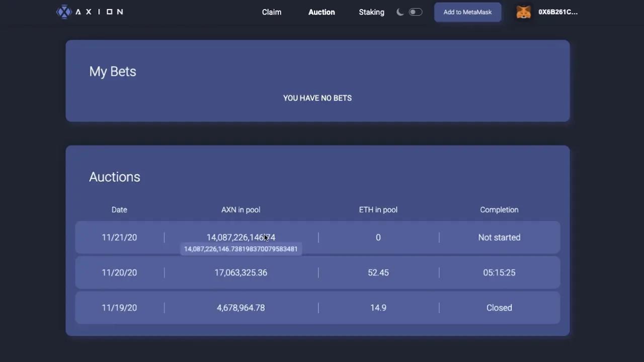Click the Completion column header
Viewport: 644px width, 362px height.
499,210
